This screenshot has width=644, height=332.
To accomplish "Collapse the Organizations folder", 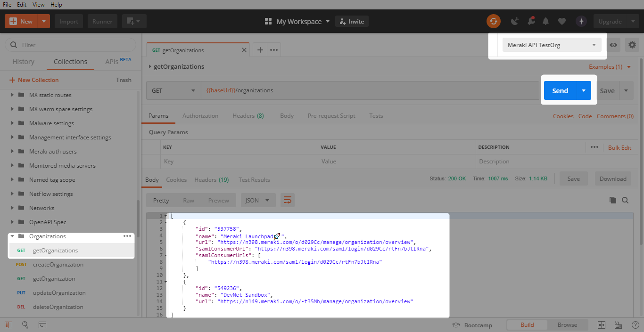I will point(12,236).
